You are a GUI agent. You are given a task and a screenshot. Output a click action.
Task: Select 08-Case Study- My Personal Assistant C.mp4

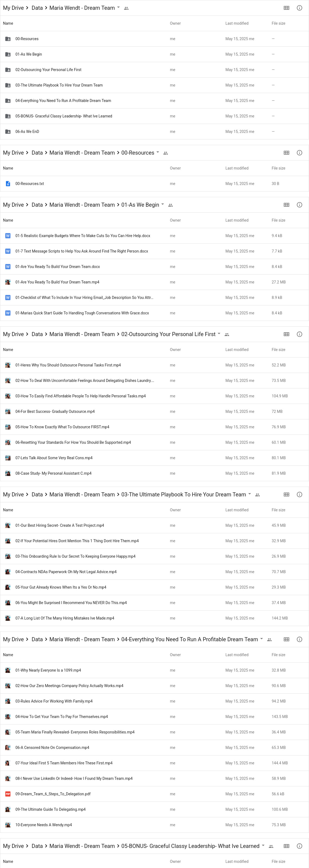[x=154, y=473]
